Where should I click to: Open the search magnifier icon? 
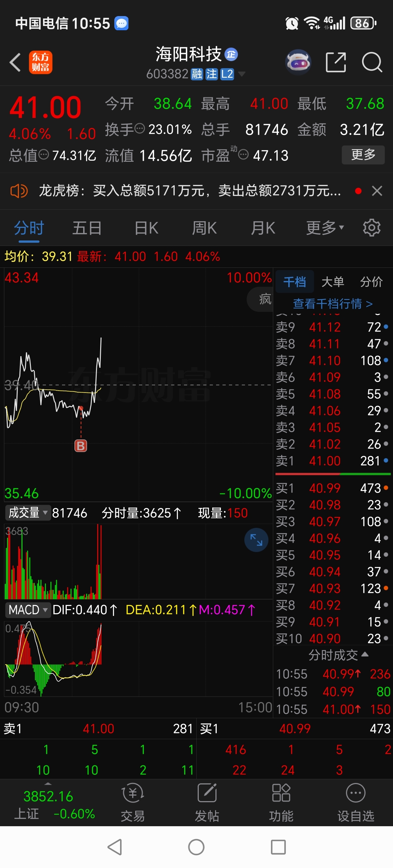pyautogui.click(x=372, y=62)
